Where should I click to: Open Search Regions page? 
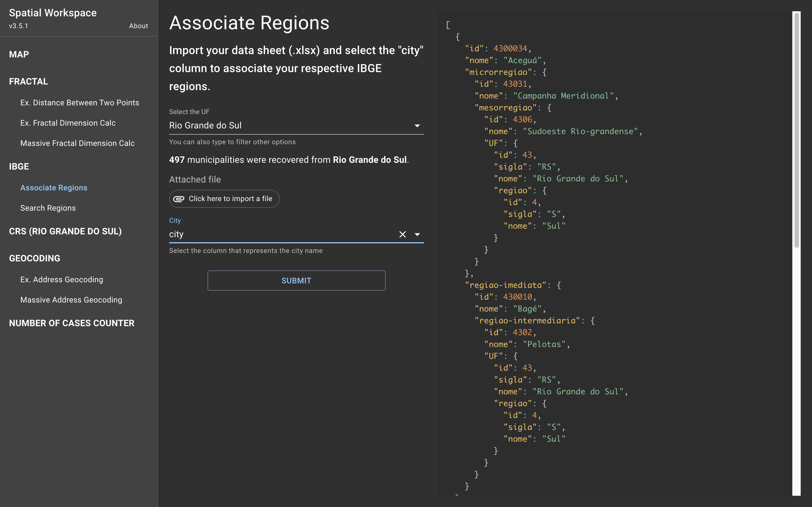48,208
